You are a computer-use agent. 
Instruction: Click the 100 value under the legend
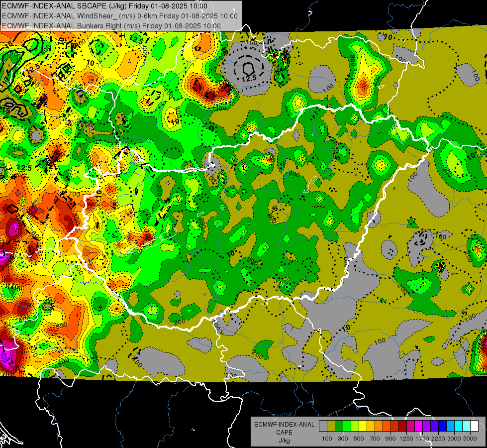[327, 439]
